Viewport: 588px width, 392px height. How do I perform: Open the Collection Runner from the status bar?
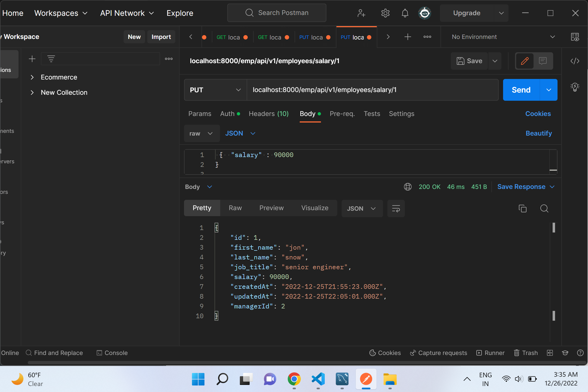(490, 353)
